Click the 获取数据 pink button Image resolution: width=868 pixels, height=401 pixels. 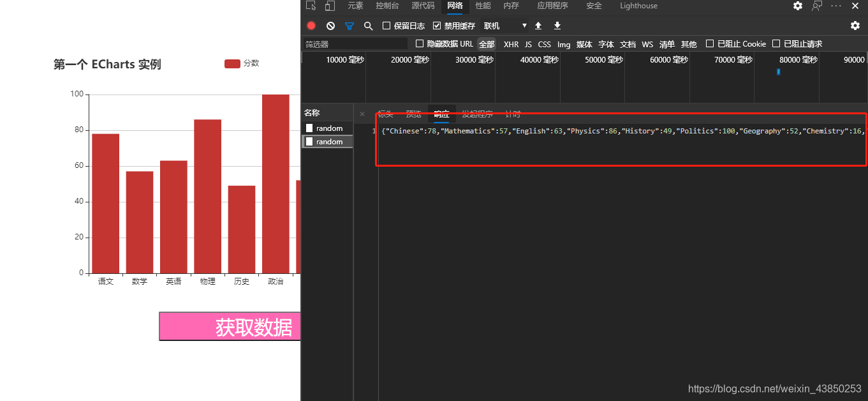pos(230,327)
